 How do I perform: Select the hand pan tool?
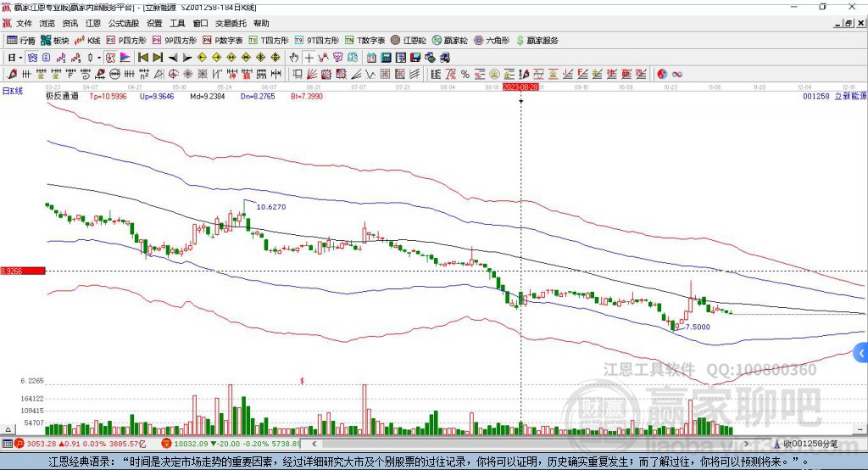tap(294, 58)
